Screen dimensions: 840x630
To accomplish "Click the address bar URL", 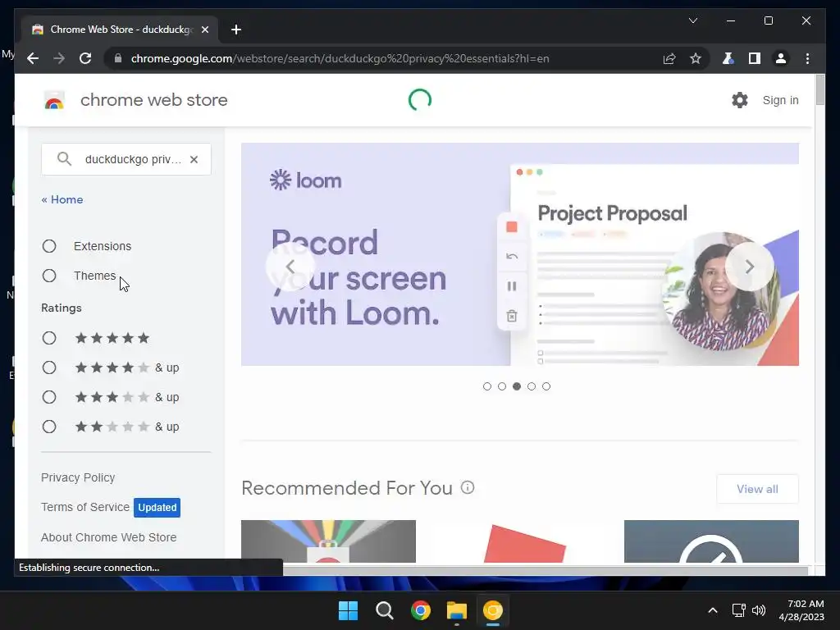I will click(340, 58).
